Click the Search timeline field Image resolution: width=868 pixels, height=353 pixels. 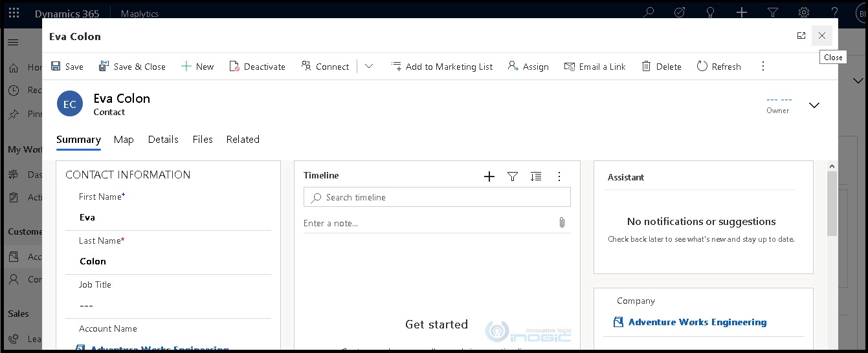[x=437, y=197]
